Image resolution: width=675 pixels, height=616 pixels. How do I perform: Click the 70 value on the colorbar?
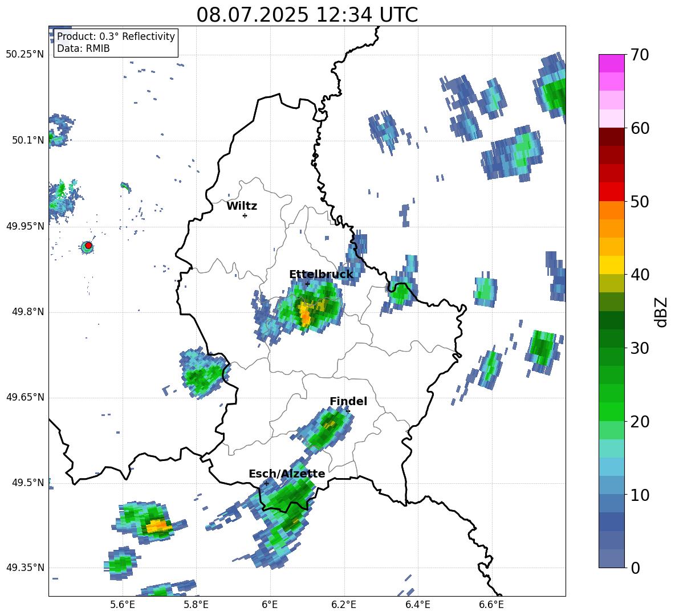[640, 55]
